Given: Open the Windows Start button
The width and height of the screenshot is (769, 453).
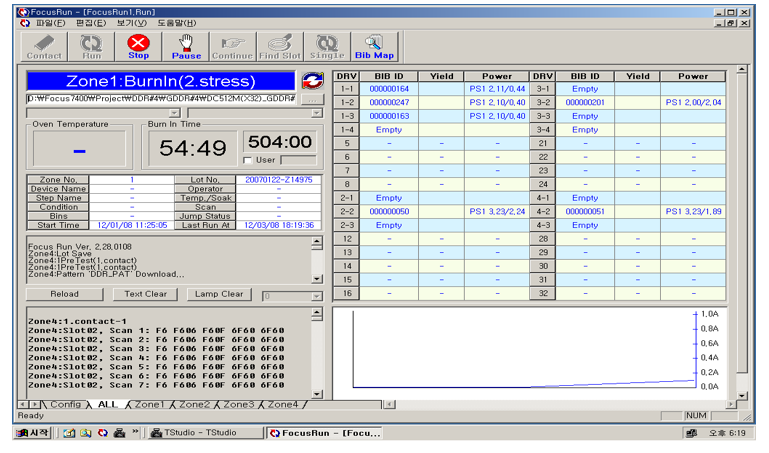Looking at the screenshot, I should 33,433.
